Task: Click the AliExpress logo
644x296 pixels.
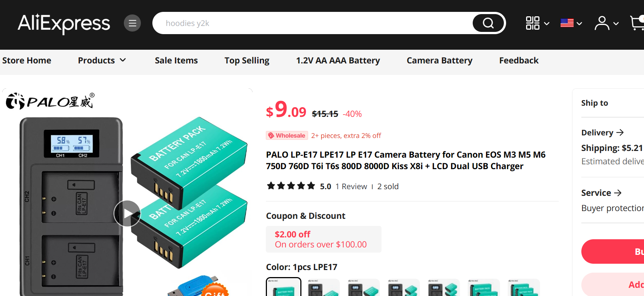Action: [x=63, y=23]
